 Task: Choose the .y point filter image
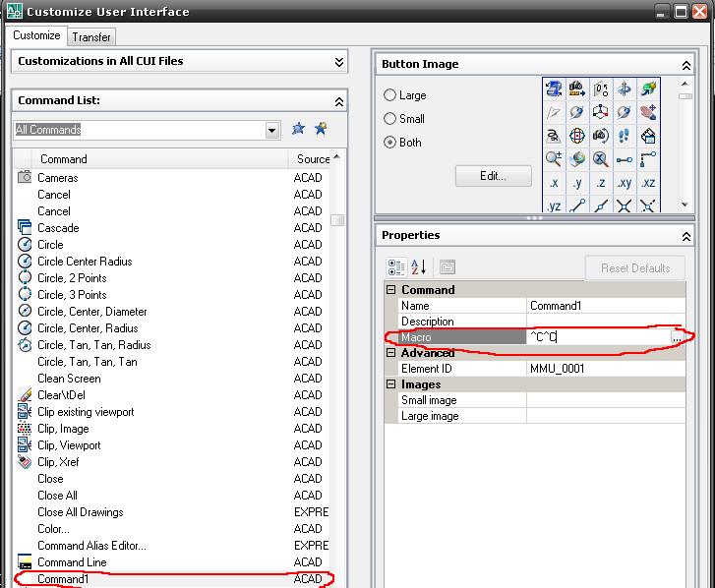577,183
